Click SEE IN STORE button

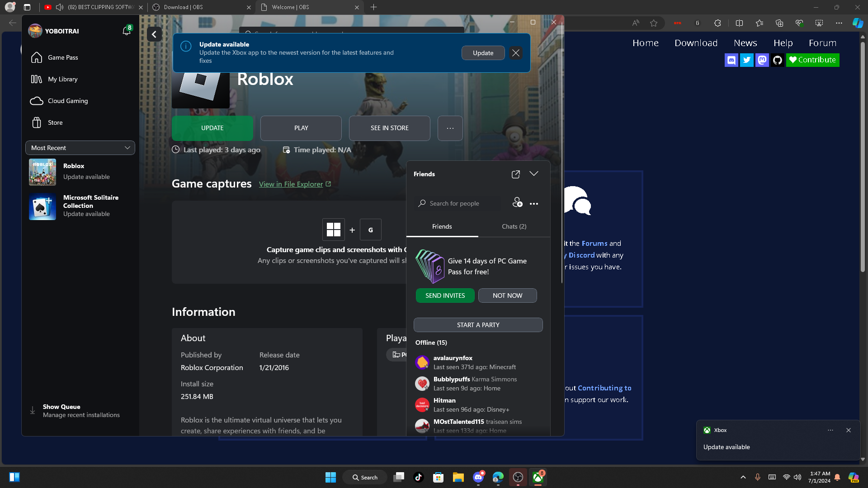coord(390,128)
